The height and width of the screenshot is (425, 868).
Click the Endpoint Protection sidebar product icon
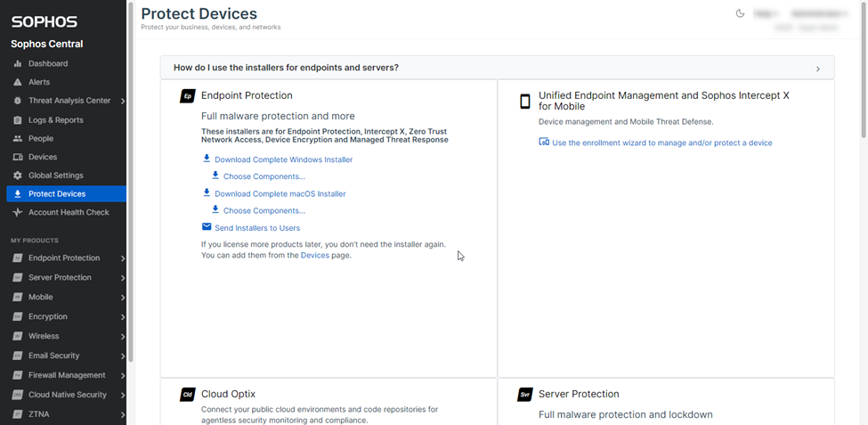click(18, 258)
